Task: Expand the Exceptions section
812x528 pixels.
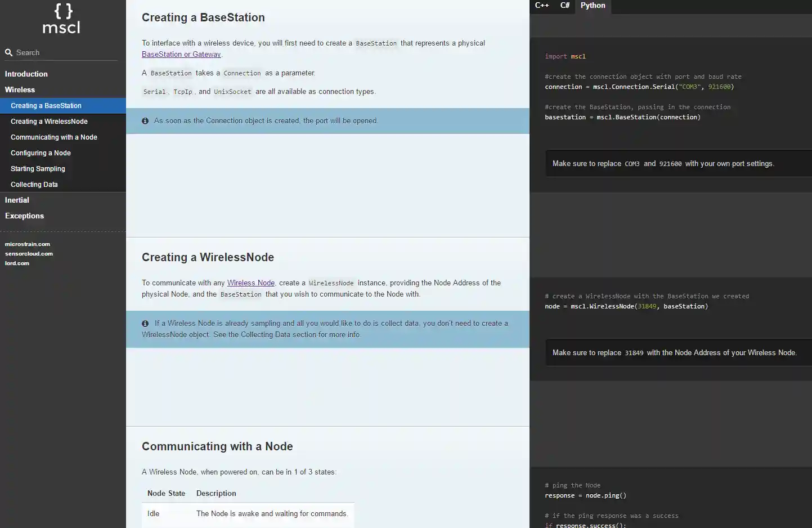Action: pos(24,216)
